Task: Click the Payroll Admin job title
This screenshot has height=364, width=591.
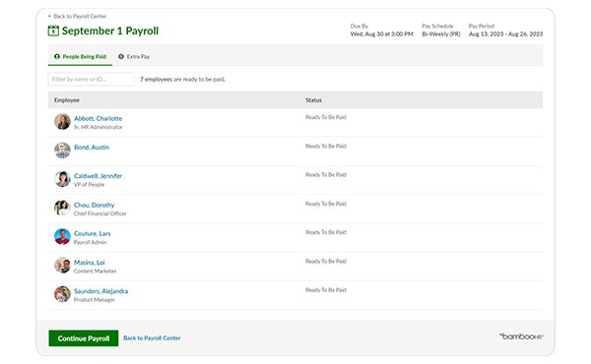Action: (90, 242)
